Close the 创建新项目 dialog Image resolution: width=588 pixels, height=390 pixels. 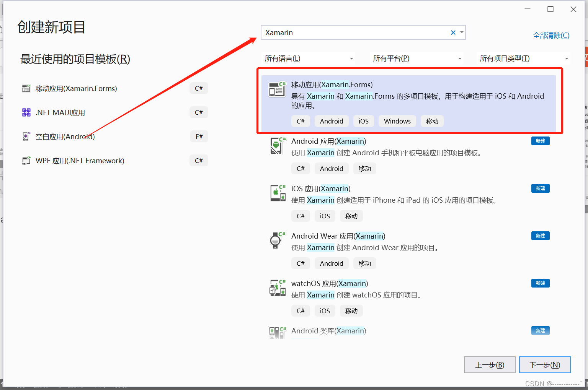click(573, 9)
